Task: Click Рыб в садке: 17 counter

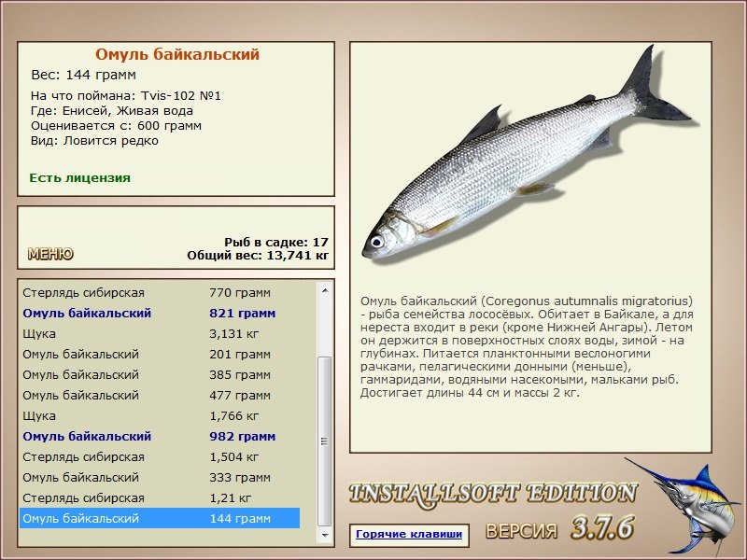Action: (x=276, y=242)
